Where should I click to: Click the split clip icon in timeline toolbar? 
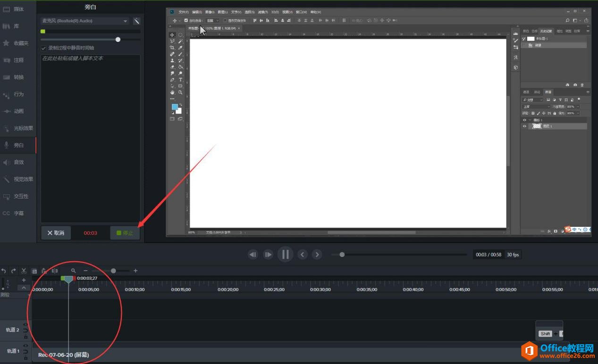[55, 271]
